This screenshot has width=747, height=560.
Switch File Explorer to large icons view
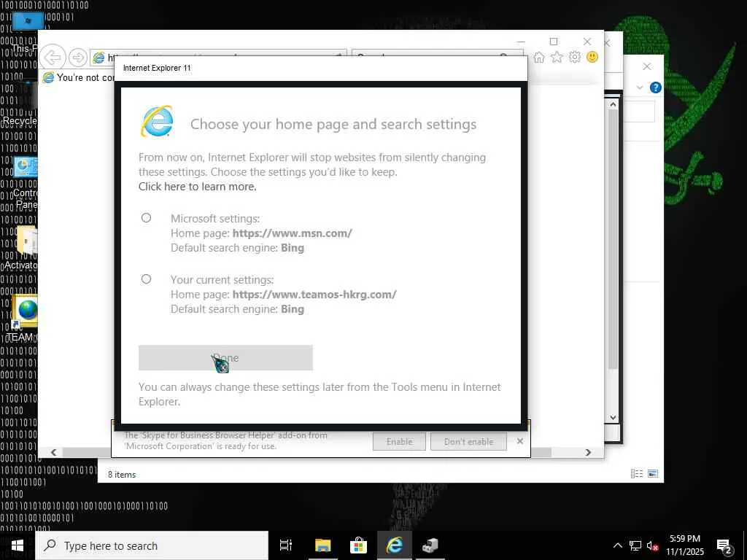coord(653,473)
